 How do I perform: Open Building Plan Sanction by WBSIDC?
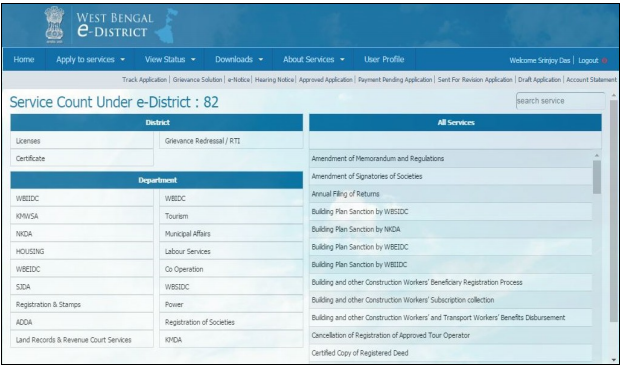[451, 212]
